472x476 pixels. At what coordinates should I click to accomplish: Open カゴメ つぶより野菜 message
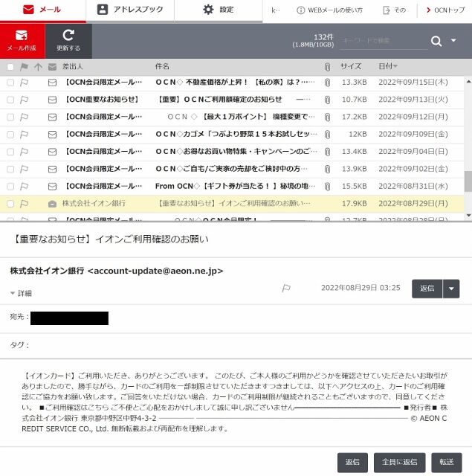236,134
